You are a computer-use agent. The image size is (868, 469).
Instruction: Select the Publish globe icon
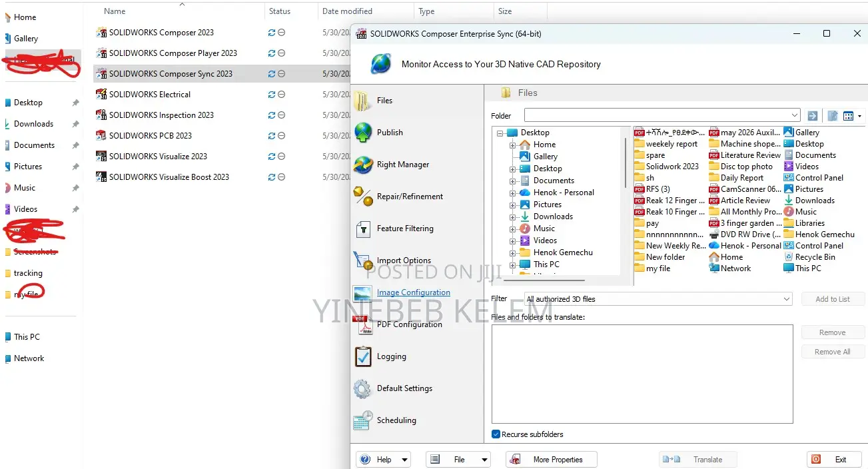pos(363,133)
